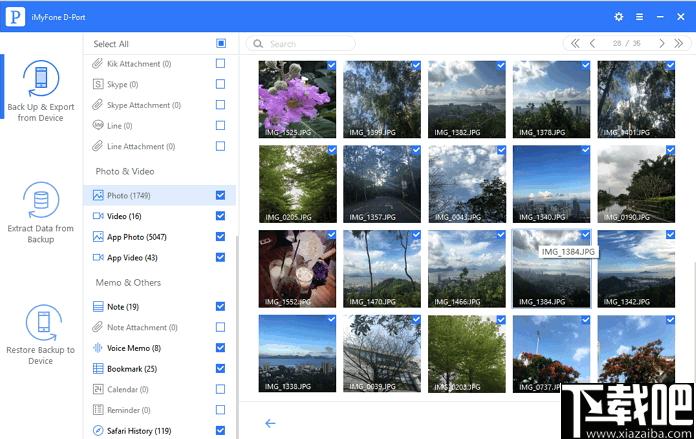Click the Search input field

pyautogui.click(x=301, y=44)
